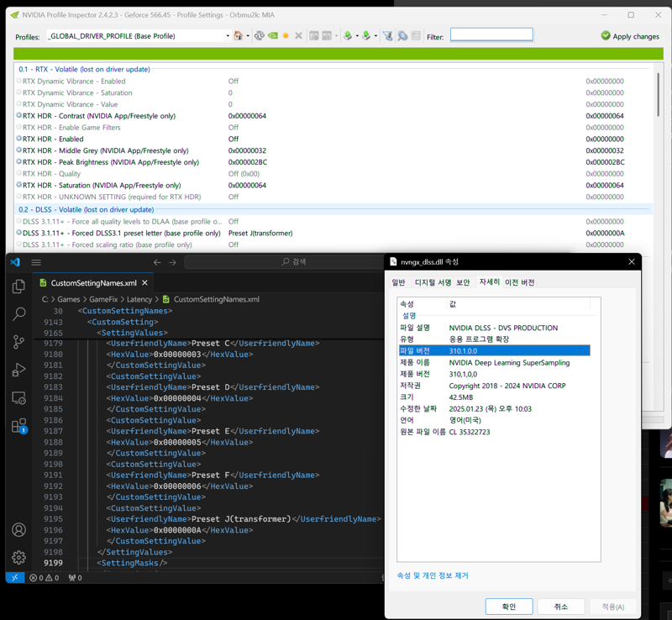Open the Profiles combo box dropdown
The width and height of the screenshot is (672, 620).
(x=228, y=36)
